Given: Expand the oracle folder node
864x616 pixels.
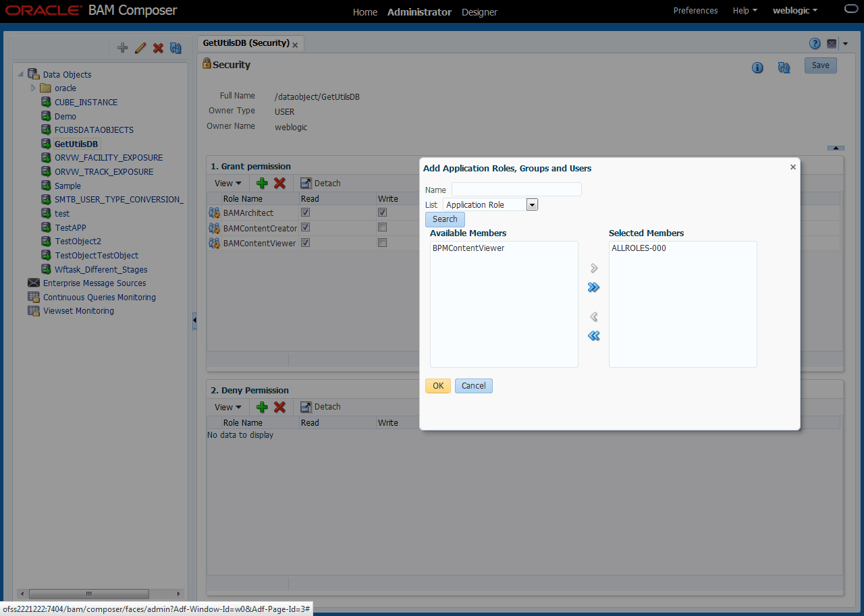Looking at the screenshot, I should coord(32,88).
